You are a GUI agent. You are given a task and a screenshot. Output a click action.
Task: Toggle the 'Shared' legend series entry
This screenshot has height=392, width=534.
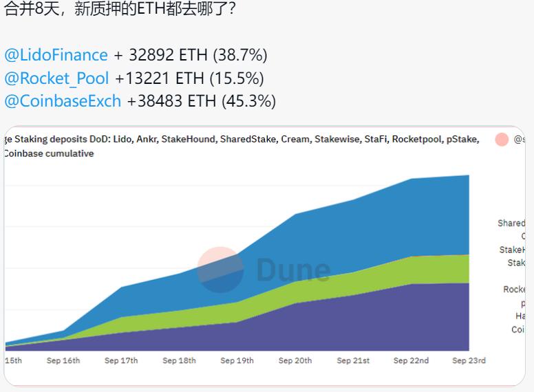tap(511, 224)
